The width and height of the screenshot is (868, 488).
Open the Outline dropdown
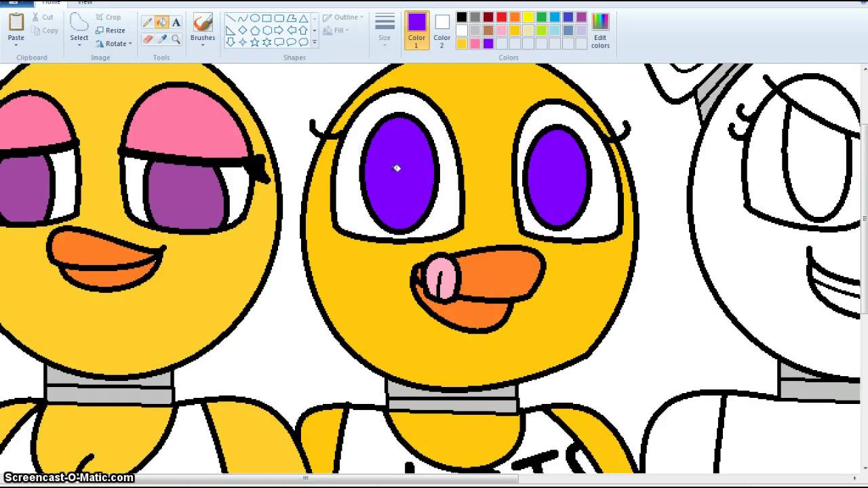pyautogui.click(x=342, y=17)
